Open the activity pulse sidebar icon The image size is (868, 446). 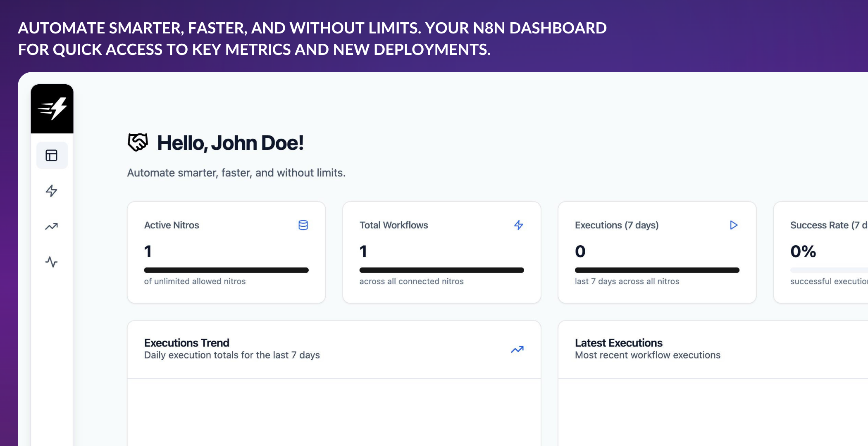coord(52,262)
